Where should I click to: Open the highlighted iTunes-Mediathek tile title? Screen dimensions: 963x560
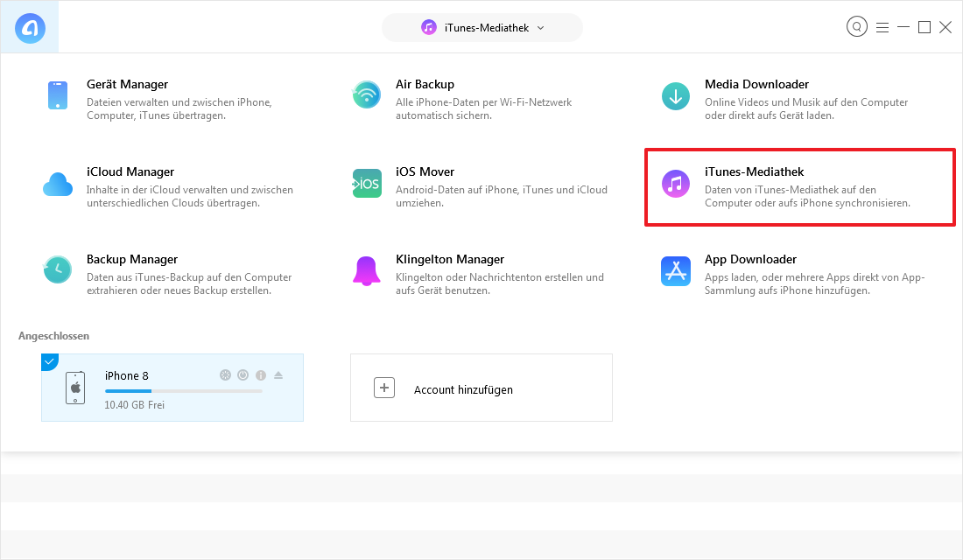click(754, 171)
